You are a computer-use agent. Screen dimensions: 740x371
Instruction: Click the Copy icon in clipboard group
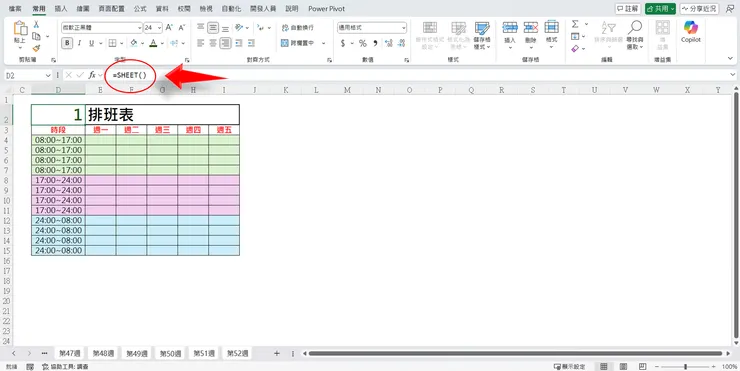coord(36,36)
